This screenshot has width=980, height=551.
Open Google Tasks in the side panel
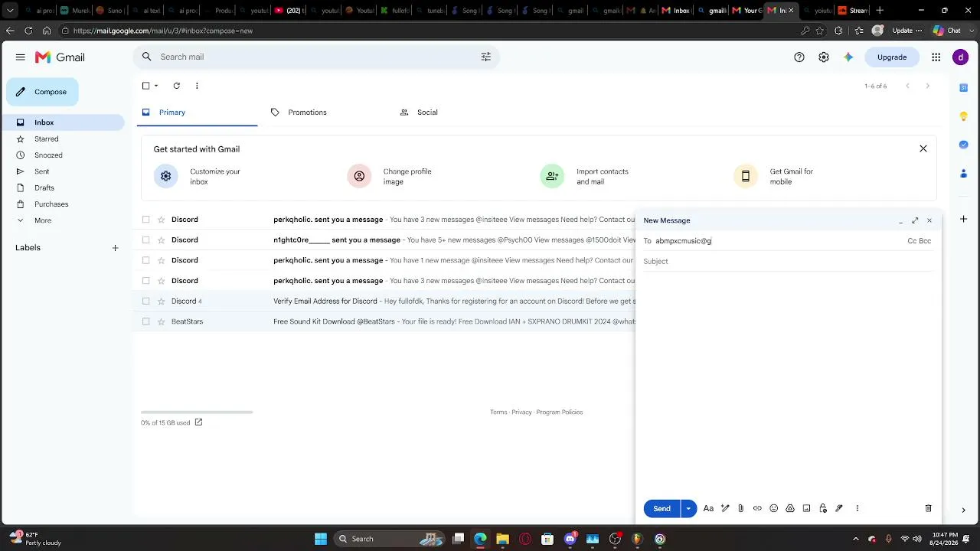coord(964,145)
